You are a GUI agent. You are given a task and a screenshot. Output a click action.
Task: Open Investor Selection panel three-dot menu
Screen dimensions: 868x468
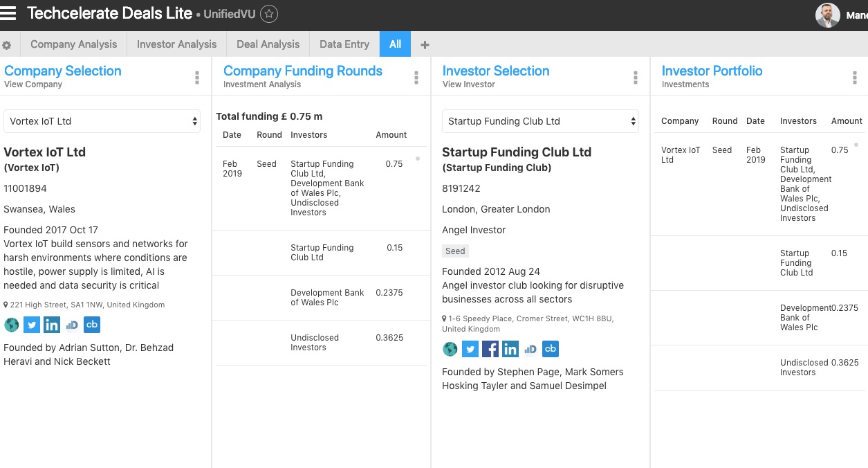point(636,78)
